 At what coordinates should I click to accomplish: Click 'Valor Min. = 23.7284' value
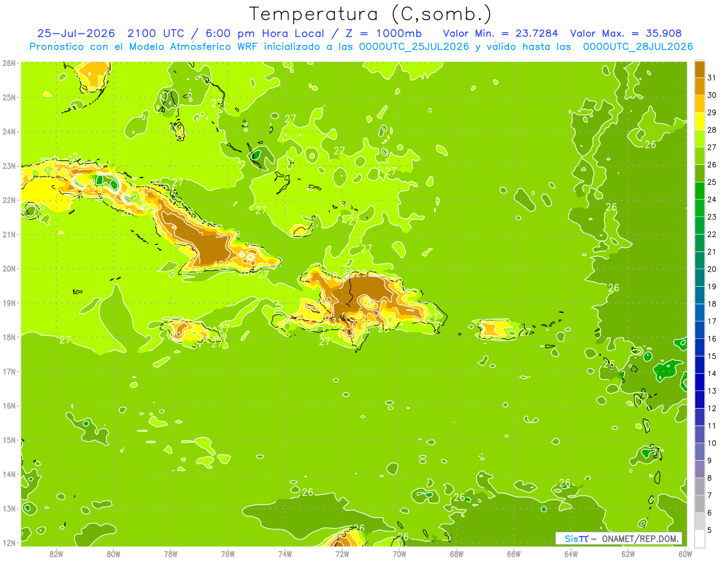[x=500, y=33]
